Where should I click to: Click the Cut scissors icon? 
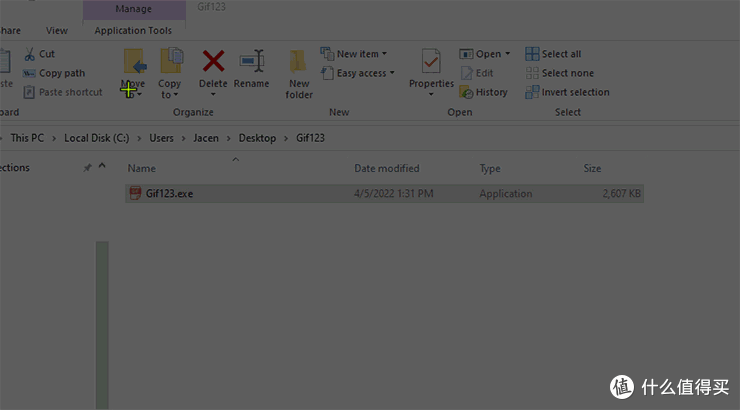(x=29, y=54)
